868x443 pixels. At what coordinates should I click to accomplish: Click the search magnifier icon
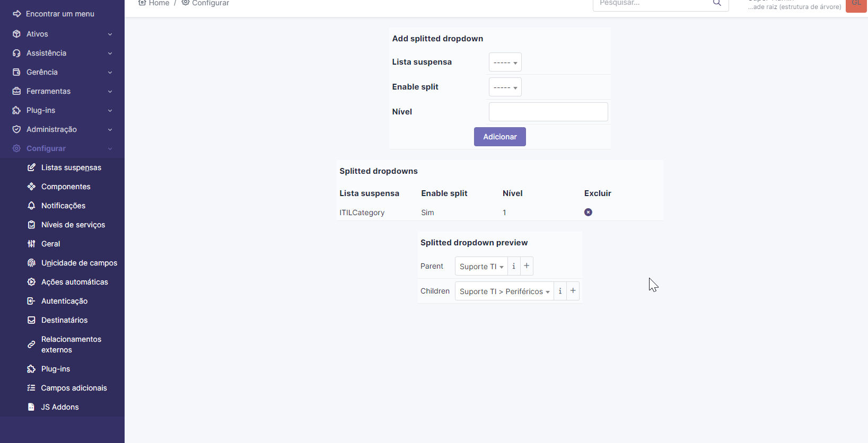click(x=717, y=3)
